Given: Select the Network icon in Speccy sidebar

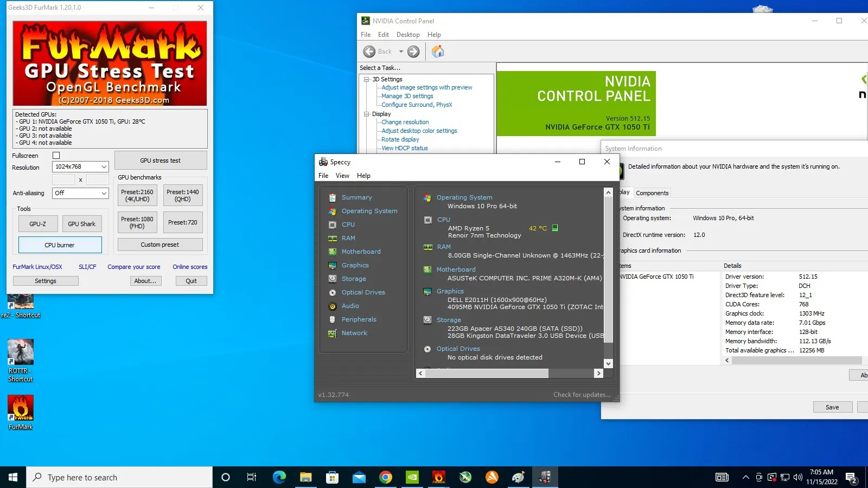Looking at the screenshot, I should click(333, 333).
